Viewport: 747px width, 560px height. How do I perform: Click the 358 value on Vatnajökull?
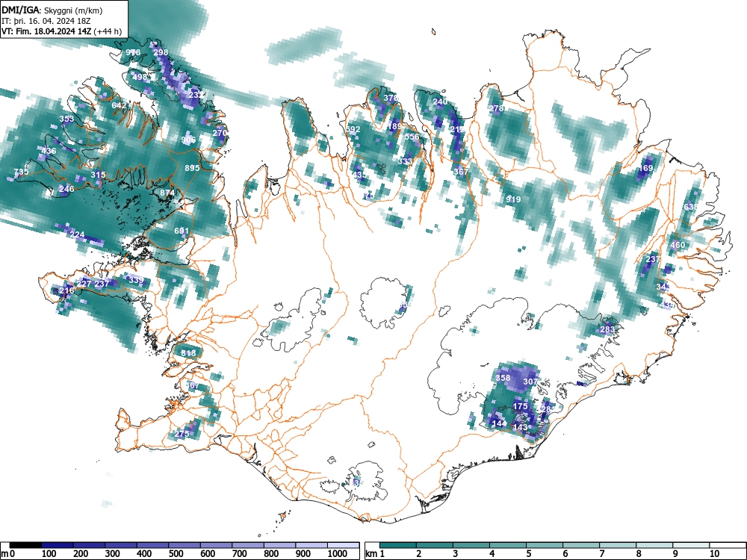(x=503, y=378)
